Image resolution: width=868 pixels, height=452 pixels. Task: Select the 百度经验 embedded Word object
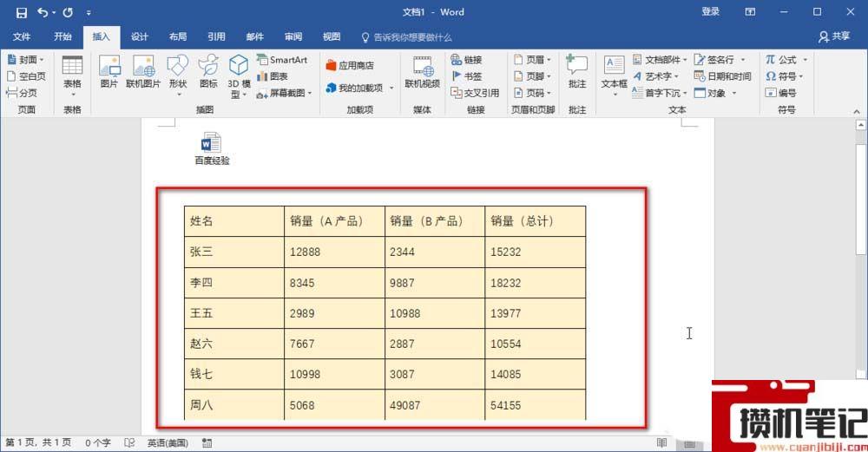(x=212, y=148)
